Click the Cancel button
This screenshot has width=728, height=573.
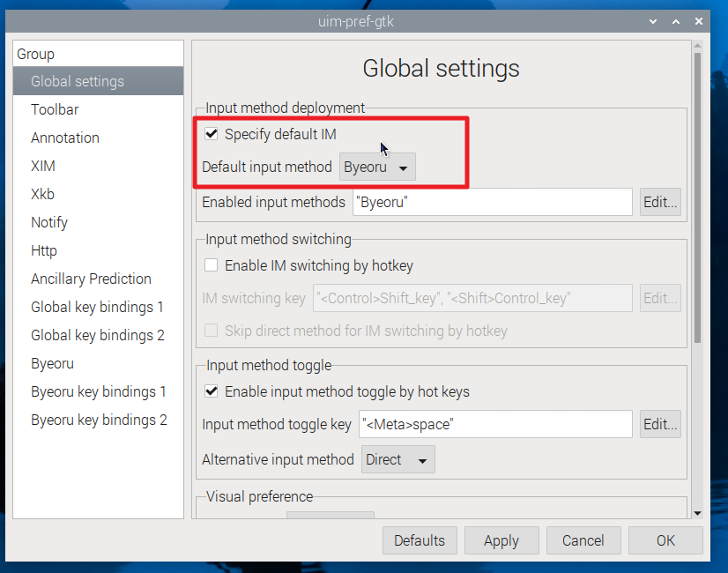point(583,540)
